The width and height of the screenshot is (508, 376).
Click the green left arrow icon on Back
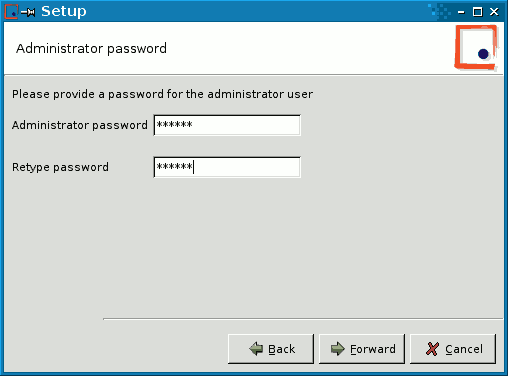click(256, 349)
